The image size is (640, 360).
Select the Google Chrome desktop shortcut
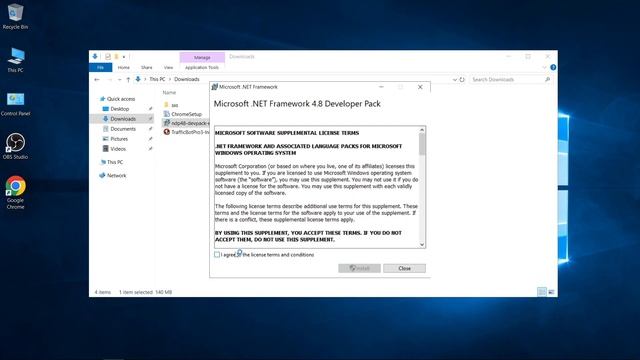coord(15,192)
